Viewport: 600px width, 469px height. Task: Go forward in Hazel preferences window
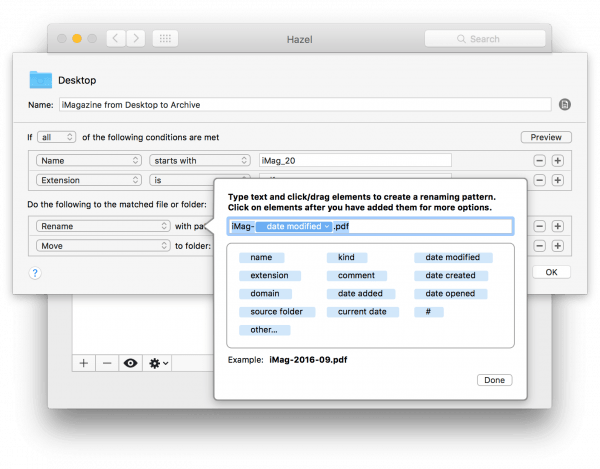(136, 38)
